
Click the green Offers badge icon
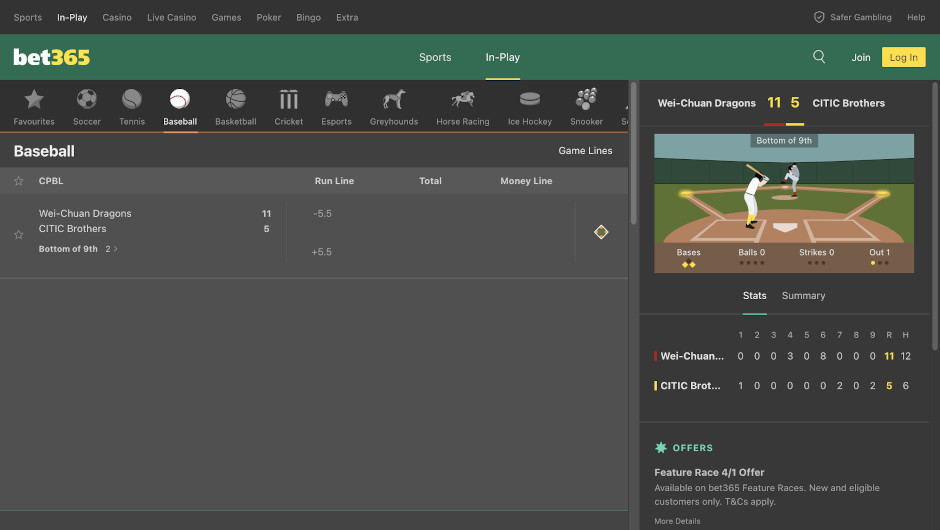pyautogui.click(x=661, y=447)
